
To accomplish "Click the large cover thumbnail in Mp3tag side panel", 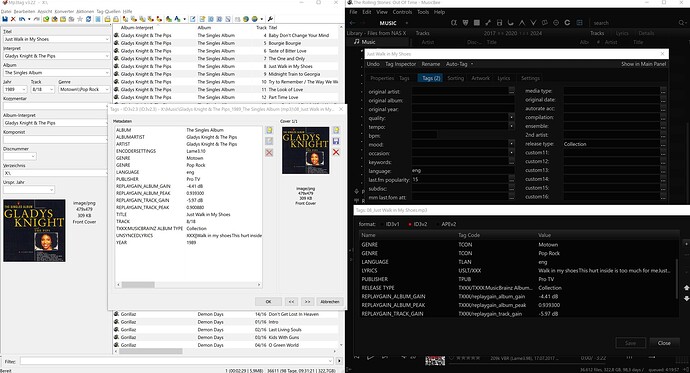I will click(34, 230).
